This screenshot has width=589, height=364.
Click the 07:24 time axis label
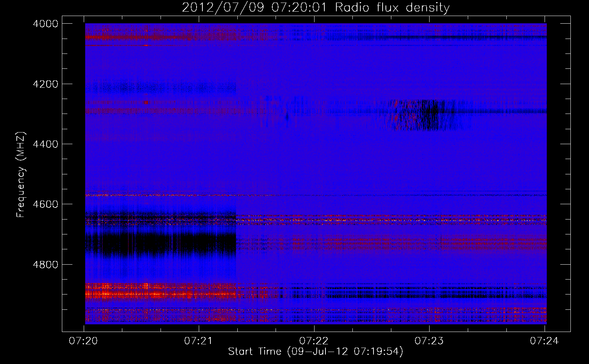(x=545, y=341)
